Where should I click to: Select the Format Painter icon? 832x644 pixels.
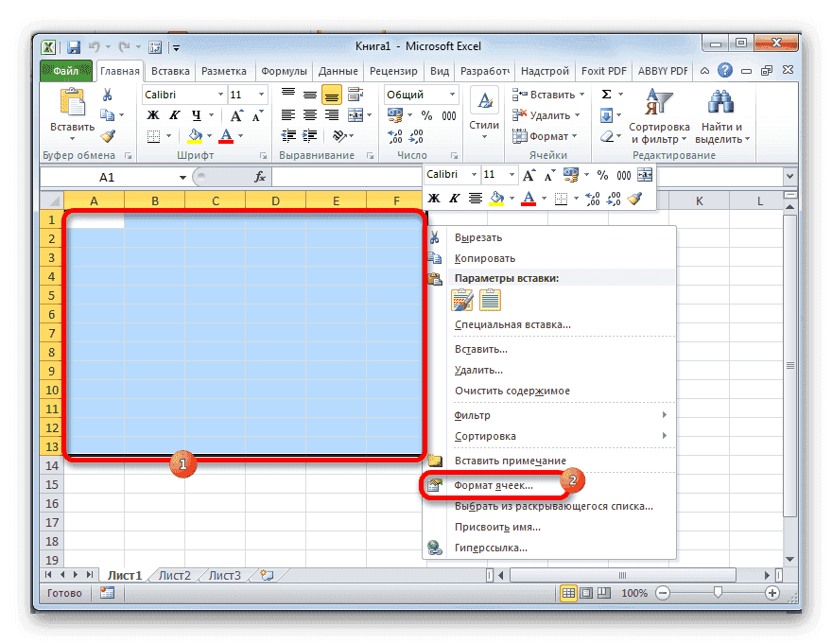click(x=109, y=135)
